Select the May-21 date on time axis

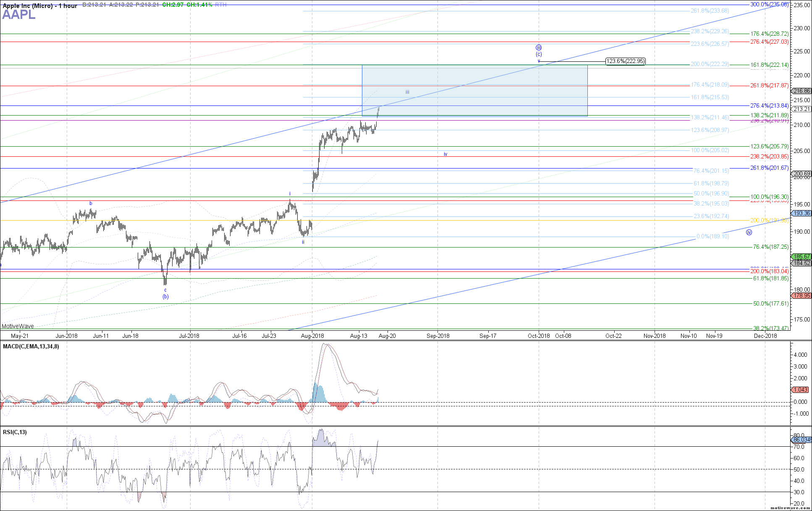coord(20,336)
